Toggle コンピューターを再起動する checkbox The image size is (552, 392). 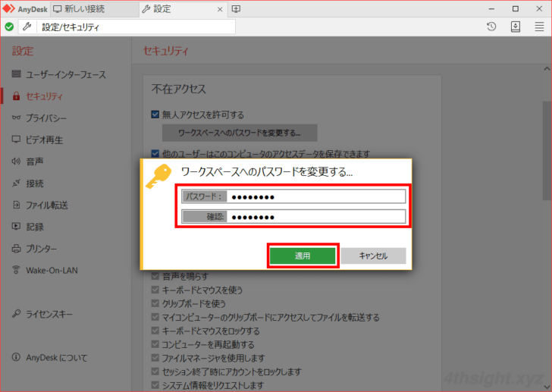tap(155, 344)
